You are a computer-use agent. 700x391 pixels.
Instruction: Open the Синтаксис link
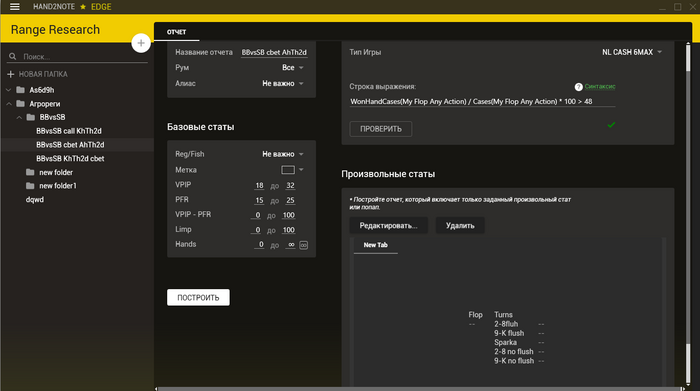click(x=600, y=87)
